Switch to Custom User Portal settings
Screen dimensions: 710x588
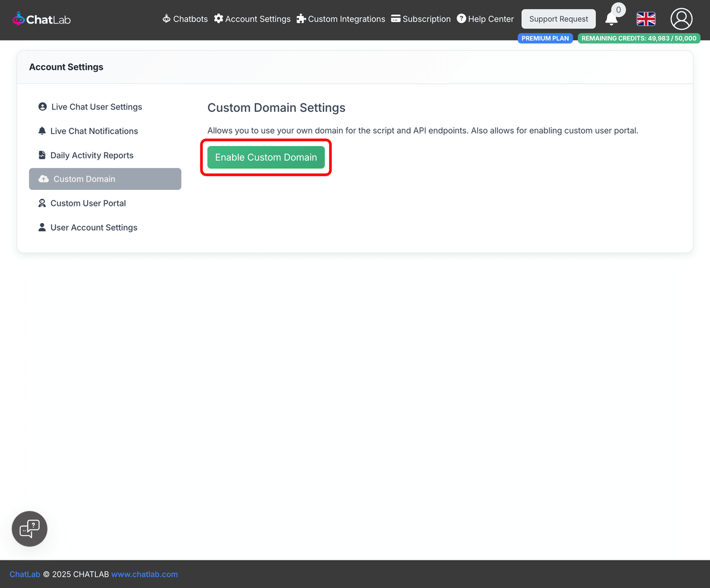[89, 203]
